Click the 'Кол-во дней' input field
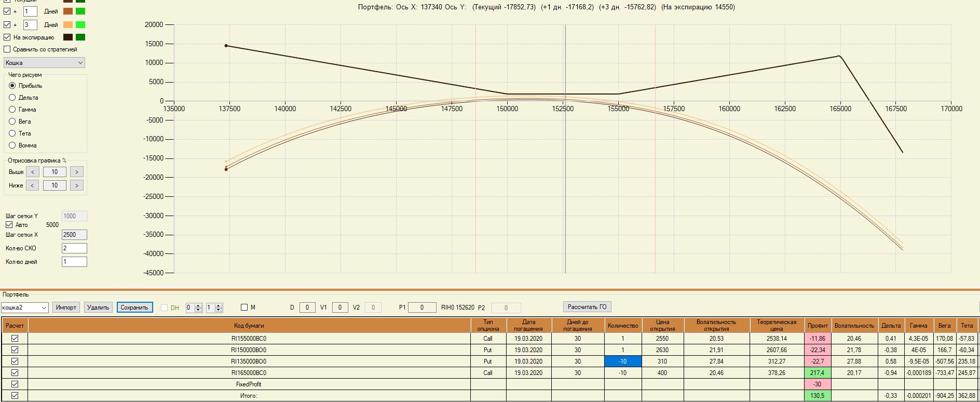This screenshot has height=402, width=980. pyautogui.click(x=74, y=262)
